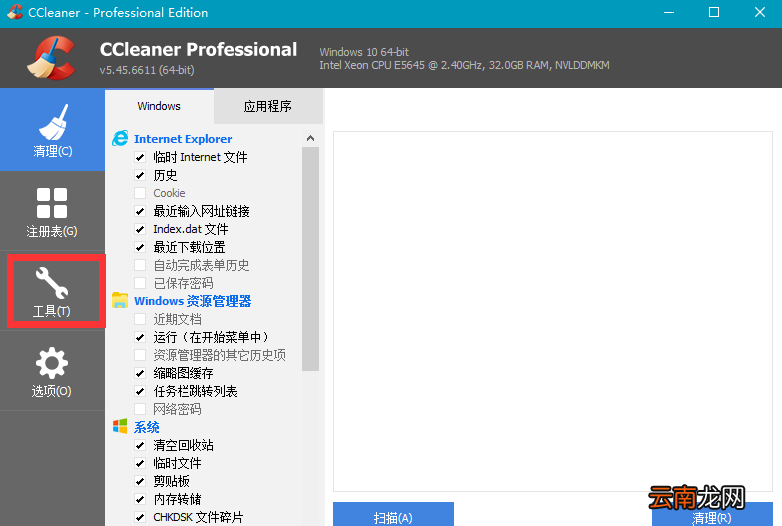Enable the Cookie checkbox
Image resolution: width=782 pixels, height=526 pixels.
(x=140, y=193)
